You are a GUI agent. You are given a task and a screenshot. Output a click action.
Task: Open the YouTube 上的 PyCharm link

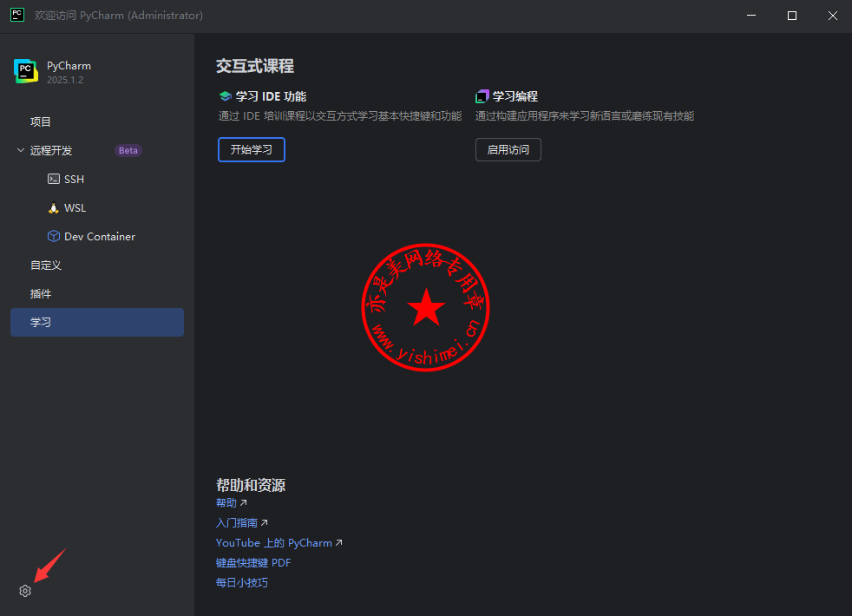pos(274,542)
